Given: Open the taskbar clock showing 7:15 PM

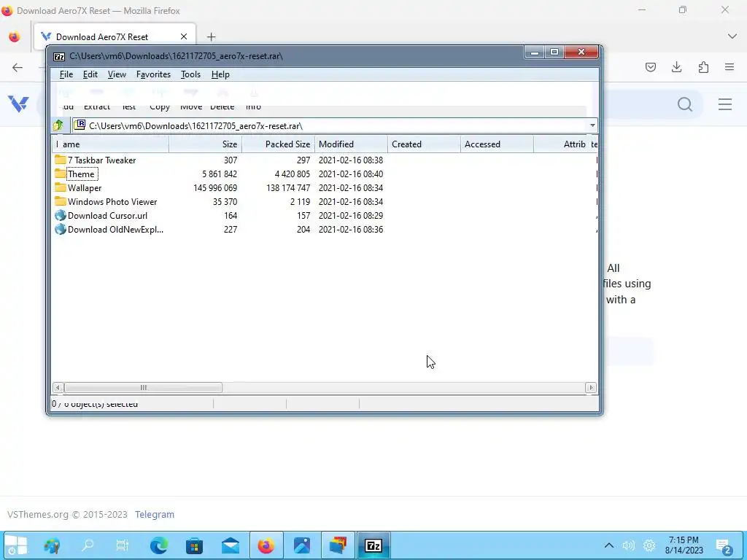Looking at the screenshot, I should tap(684, 545).
